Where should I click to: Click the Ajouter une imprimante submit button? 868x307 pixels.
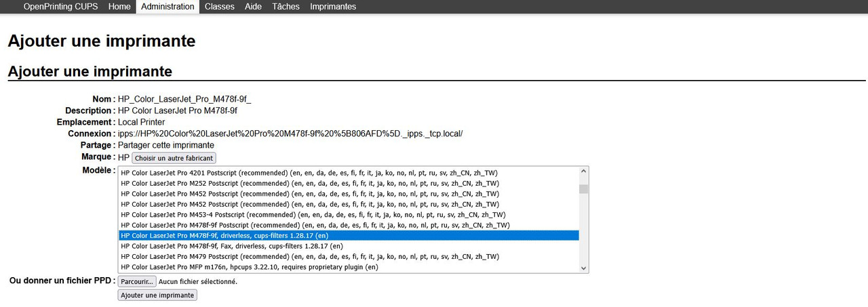(x=157, y=295)
